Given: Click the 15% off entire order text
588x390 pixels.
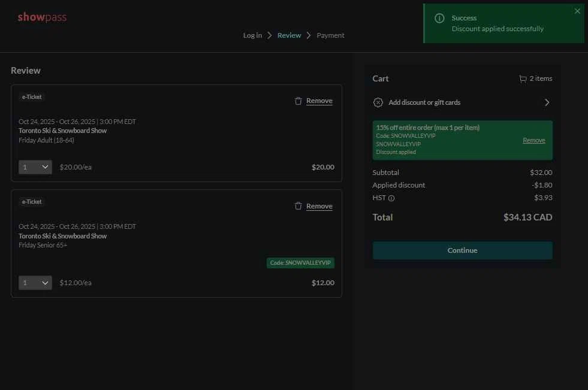Looking at the screenshot, I should click(x=428, y=128).
